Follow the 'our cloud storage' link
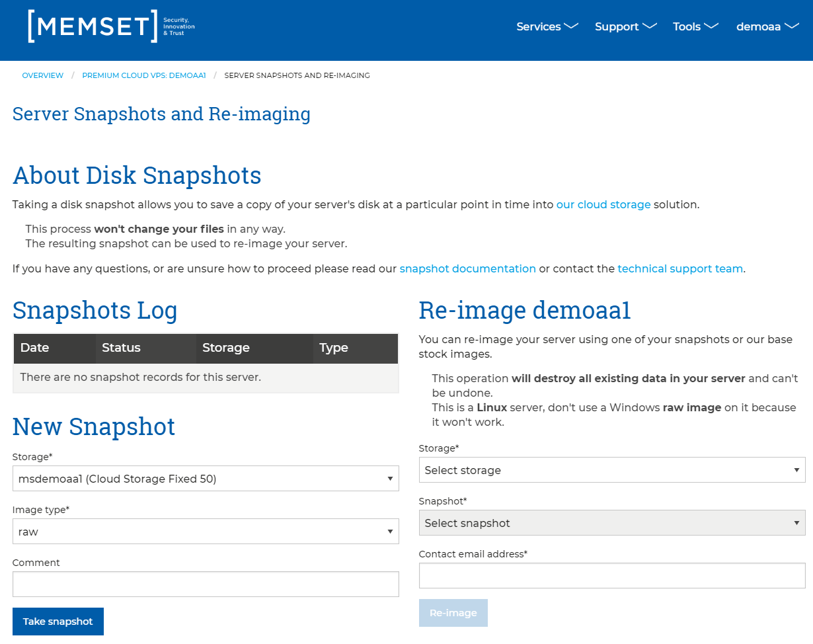 [603, 205]
